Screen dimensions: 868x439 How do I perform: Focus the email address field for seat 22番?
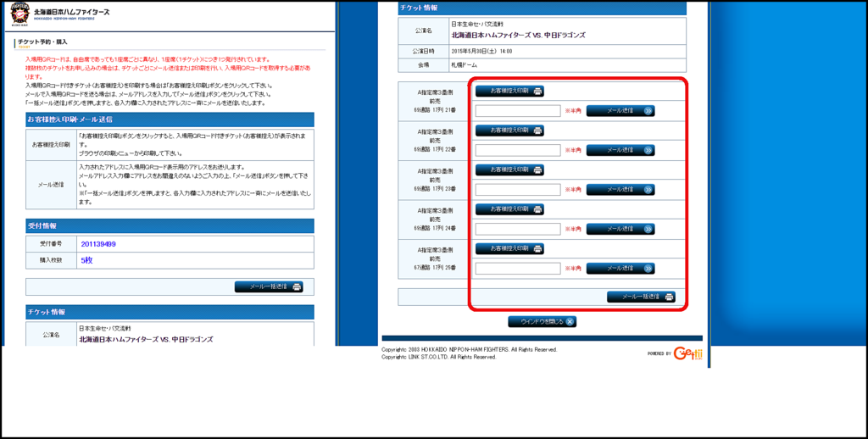coord(518,150)
